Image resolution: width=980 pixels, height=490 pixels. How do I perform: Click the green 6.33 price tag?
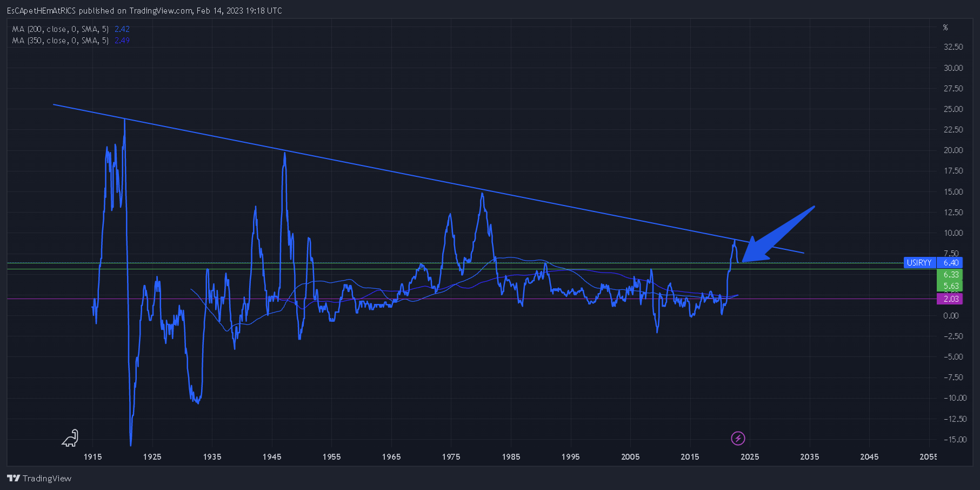[x=951, y=275]
